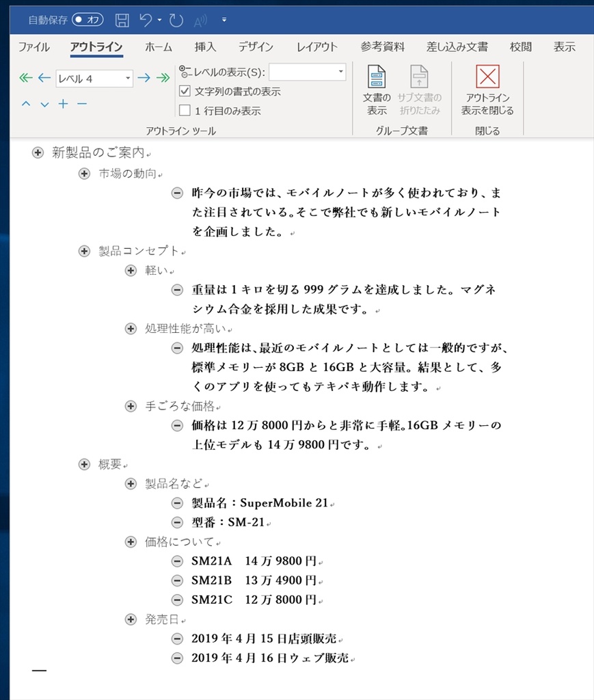Click plus marker beside 発売日
Screen dimensions: 594x700
[x=131, y=619]
